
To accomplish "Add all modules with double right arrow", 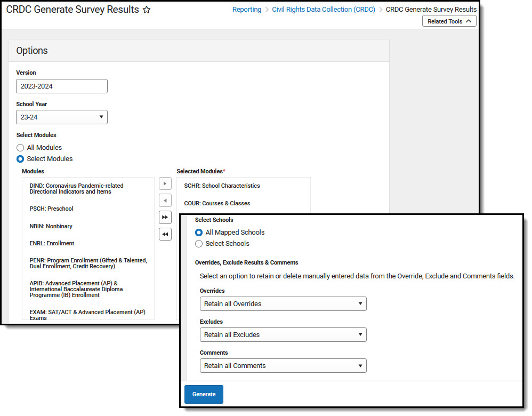I will (x=165, y=218).
